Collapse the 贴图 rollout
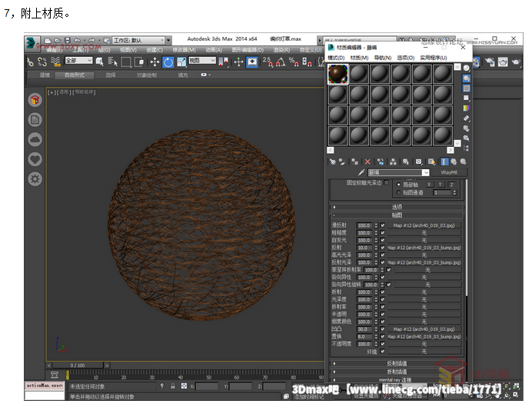 (x=397, y=215)
